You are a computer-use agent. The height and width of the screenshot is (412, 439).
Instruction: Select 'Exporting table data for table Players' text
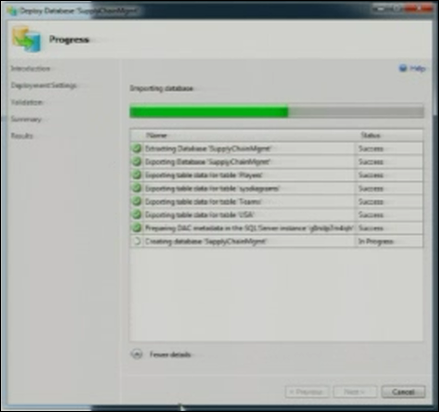pyautogui.click(x=204, y=175)
